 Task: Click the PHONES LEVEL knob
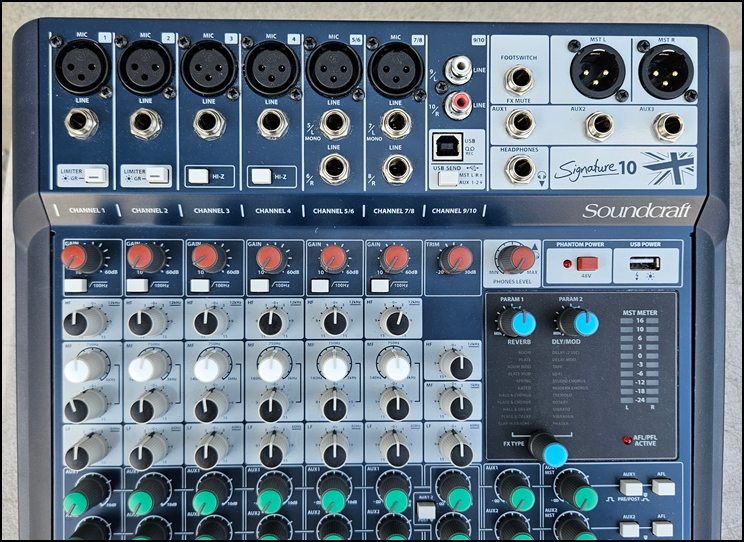click(x=516, y=259)
